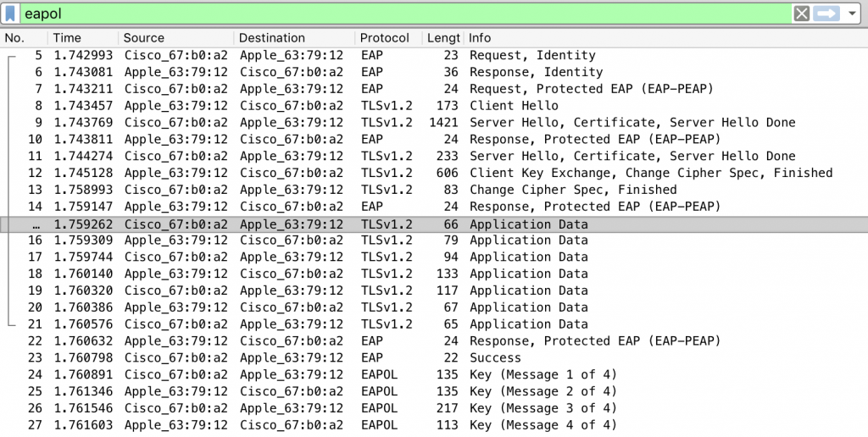
Task: Sort by the Protocol column header
Action: click(384, 38)
